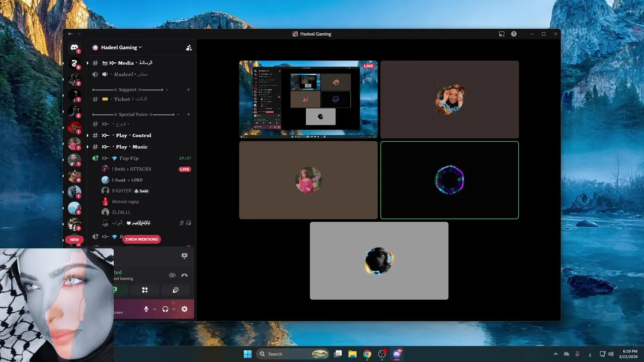644x362 pixels.
Task: Click the LIVE badge next to ATTACKS
Action: pyautogui.click(x=185, y=169)
